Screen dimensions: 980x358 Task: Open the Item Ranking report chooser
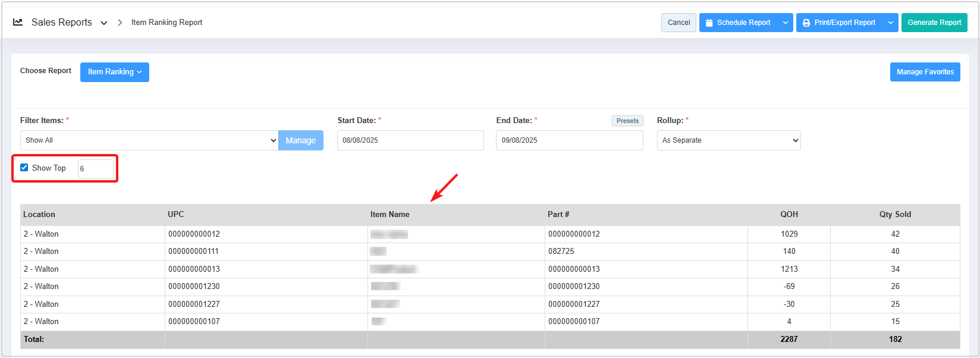(x=115, y=72)
